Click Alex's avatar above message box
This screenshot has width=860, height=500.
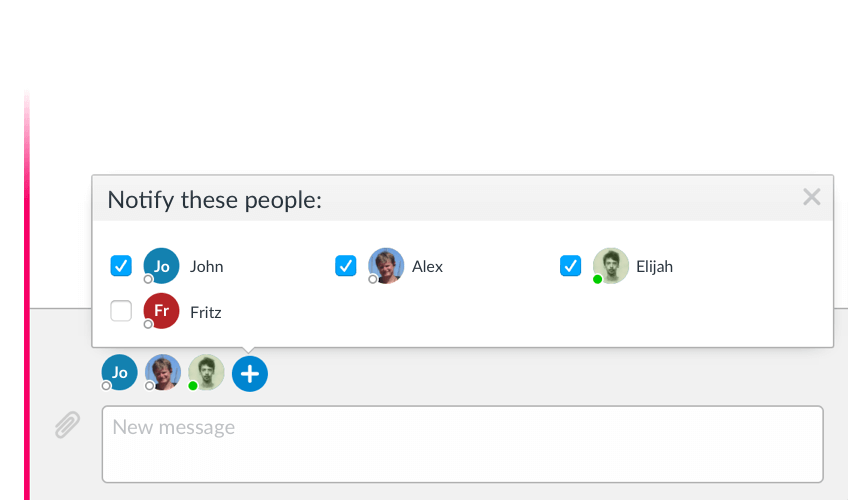click(x=163, y=373)
